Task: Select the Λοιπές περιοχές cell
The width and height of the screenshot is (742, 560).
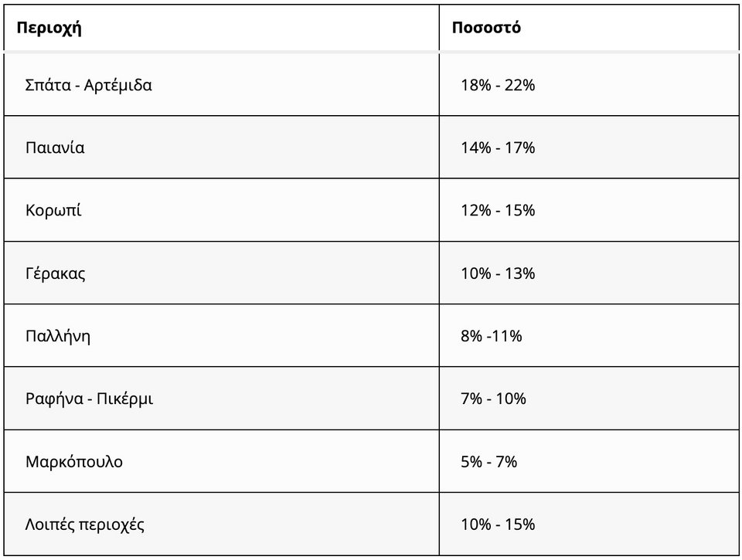Action: pos(85,524)
